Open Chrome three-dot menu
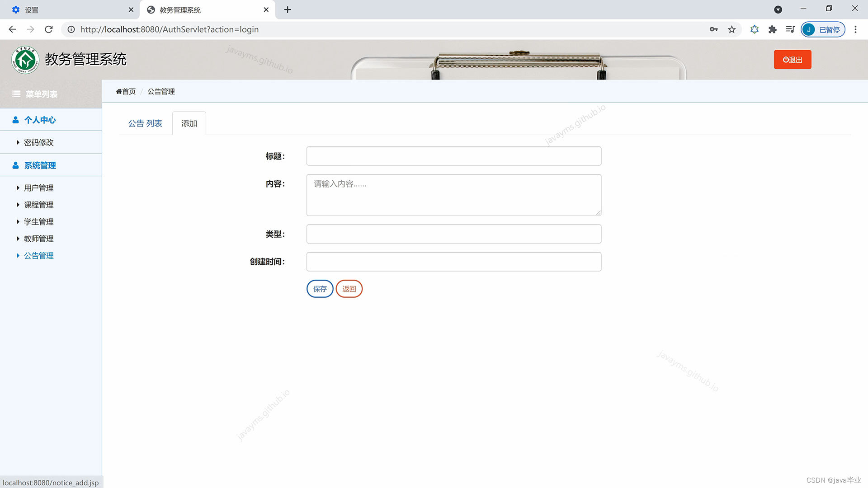The height and width of the screenshot is (488, 868). click(855, 29)
